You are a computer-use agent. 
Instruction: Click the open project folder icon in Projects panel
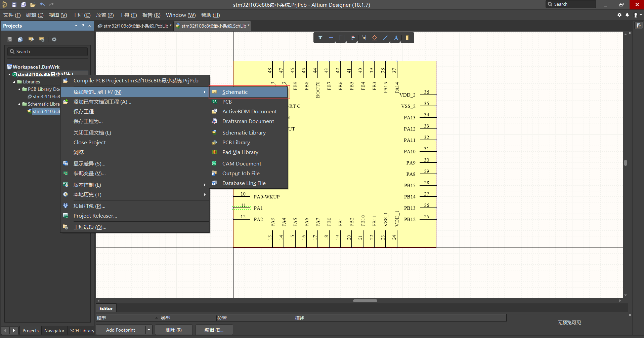click(31, 39)
